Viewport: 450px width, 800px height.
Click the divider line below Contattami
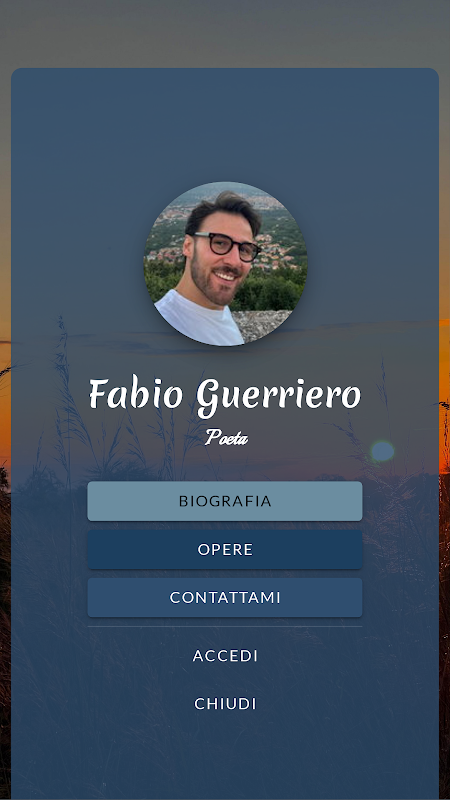click(224, 627)
